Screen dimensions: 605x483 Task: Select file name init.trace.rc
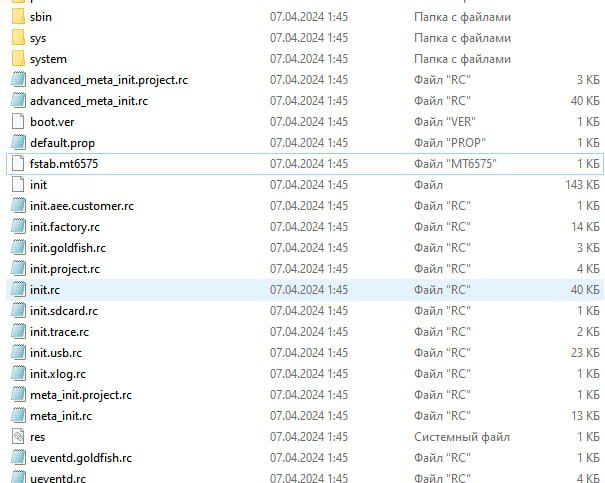click(x=59, y=332)
